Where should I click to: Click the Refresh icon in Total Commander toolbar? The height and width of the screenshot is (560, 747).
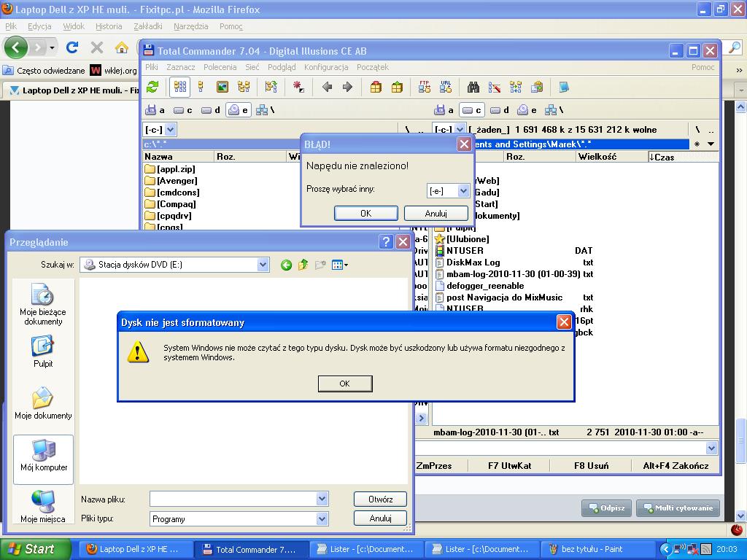(x=152, y=87)
